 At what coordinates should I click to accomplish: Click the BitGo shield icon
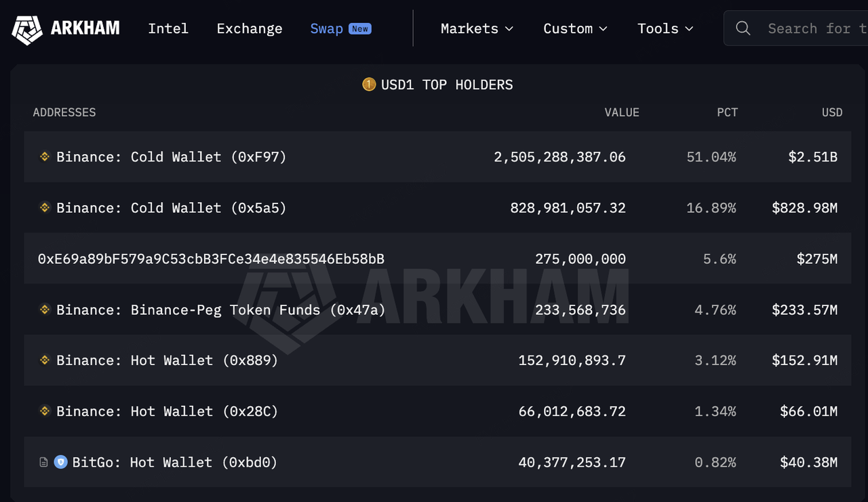pyautogui.click(x=61, y=462)
